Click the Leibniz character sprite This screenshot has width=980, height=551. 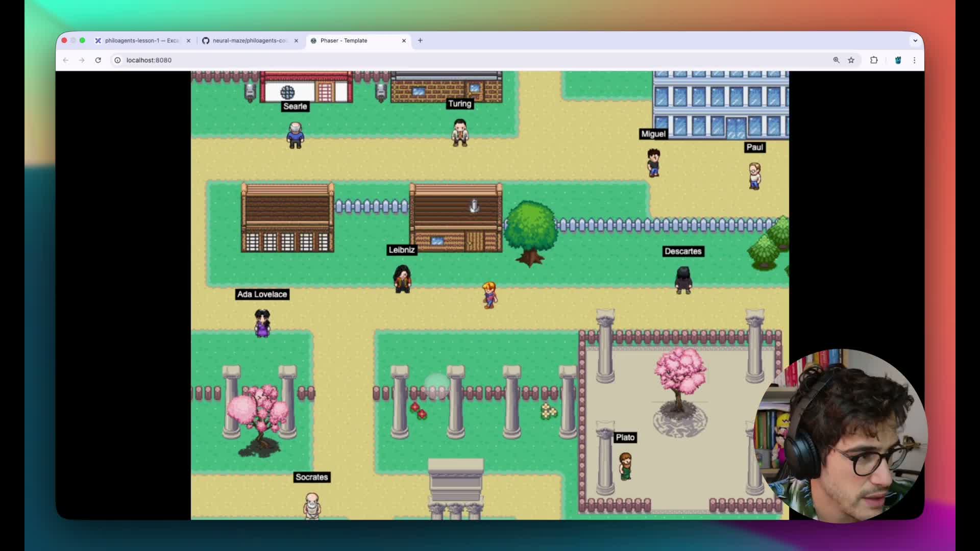coord(402,279)
